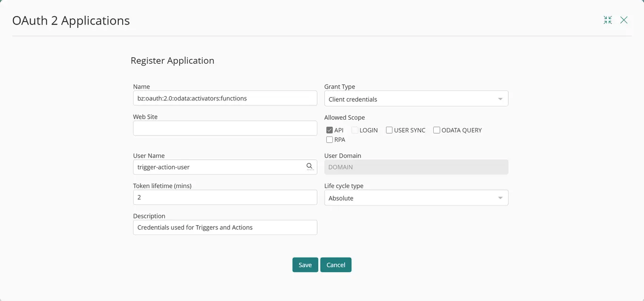
Task: Uncheck the API scope checkbox
Action: [330, 130]
